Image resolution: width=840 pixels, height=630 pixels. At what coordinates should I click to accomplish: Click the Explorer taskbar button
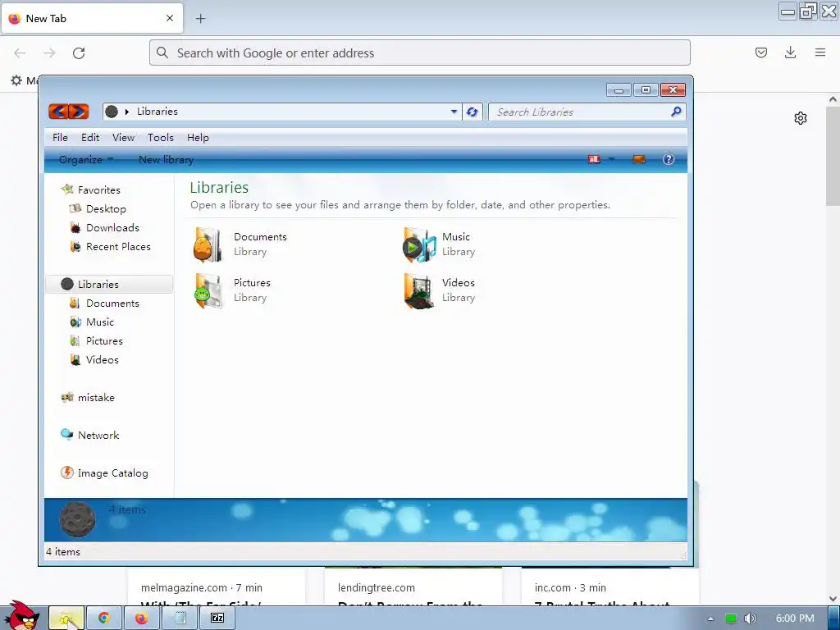(66, 619)
